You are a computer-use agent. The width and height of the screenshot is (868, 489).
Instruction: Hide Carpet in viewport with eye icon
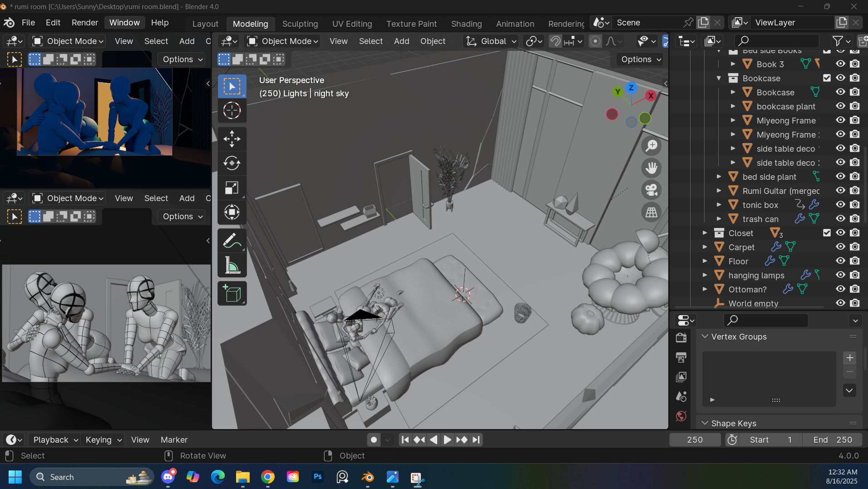[841, 247]
